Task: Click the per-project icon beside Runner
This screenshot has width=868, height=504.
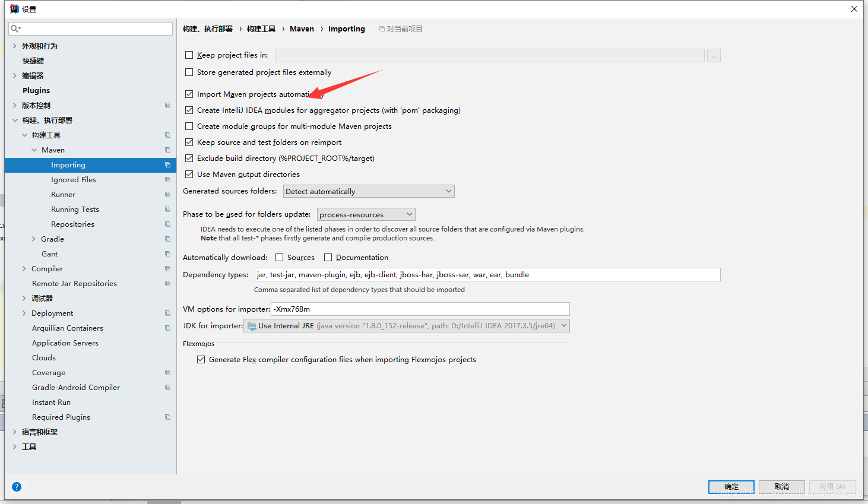Action: click(167, 195)
